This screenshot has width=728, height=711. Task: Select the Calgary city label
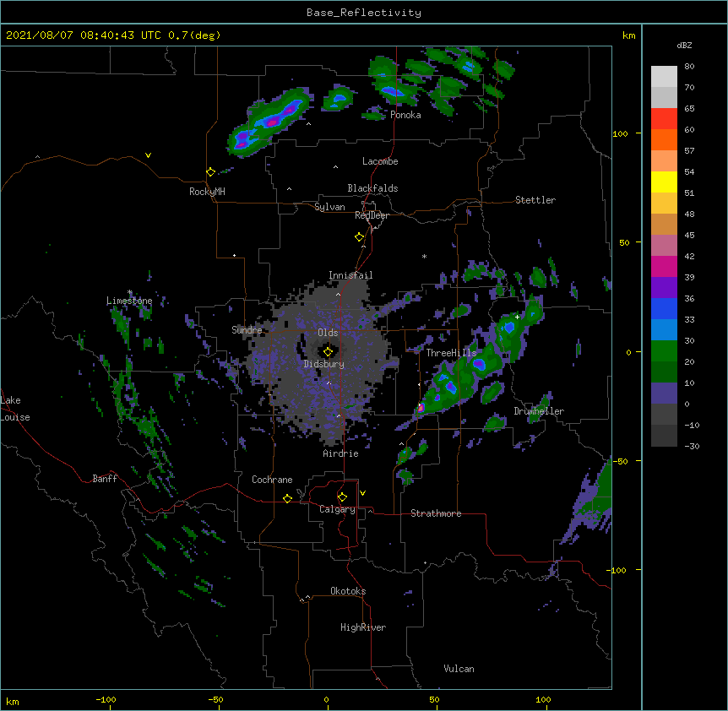[337, 509]
